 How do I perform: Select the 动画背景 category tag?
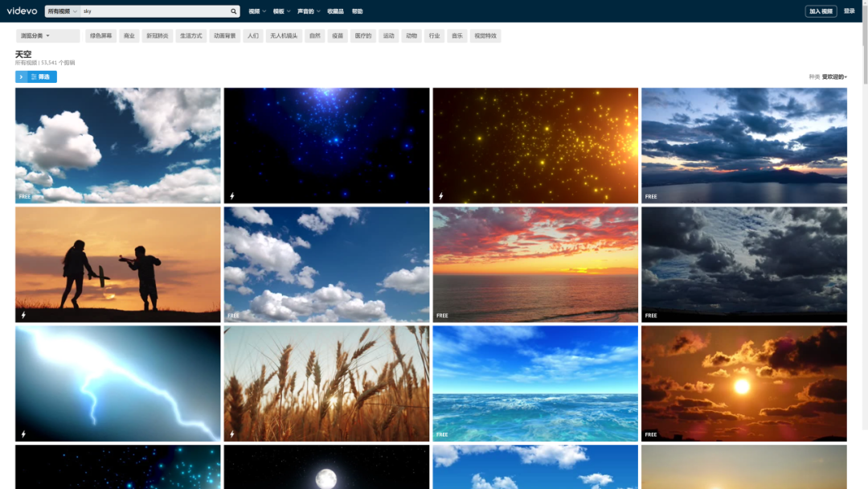225,36
